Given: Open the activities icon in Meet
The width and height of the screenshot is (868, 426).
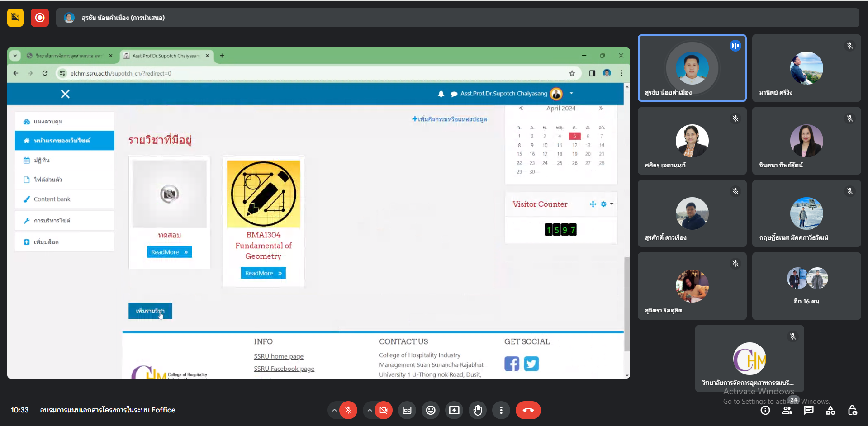Looking at the screenshot, I should coord(830,410).
